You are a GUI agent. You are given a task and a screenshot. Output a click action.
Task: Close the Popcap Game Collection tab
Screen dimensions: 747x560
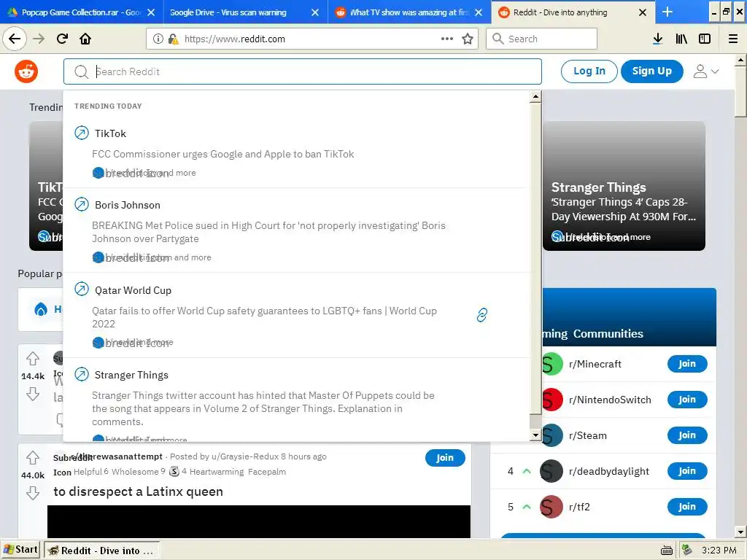click(151, 12)
